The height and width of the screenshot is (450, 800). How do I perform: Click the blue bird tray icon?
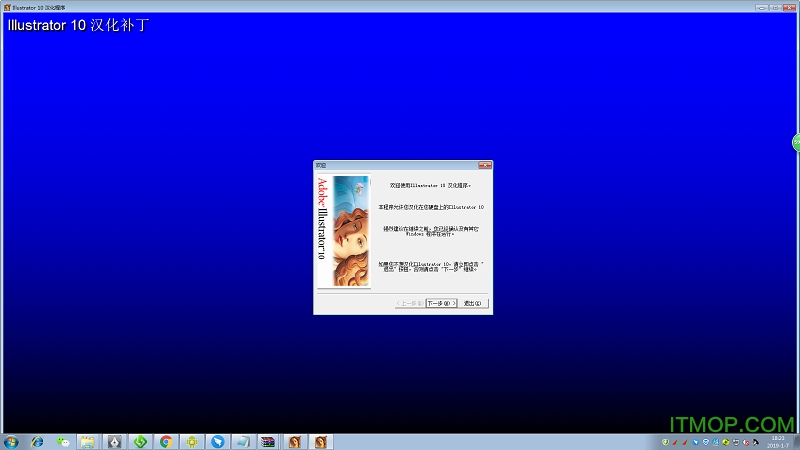pos(695,442)
